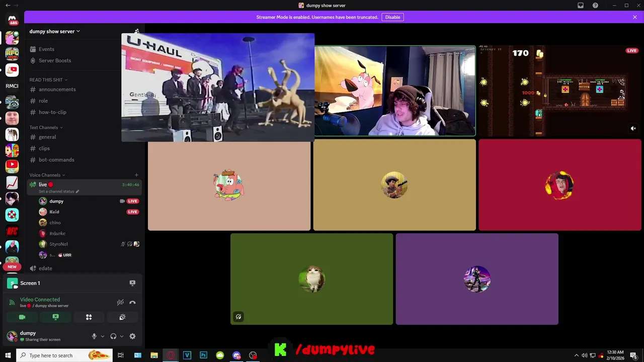Open the lifebuoy server icon
Viewport: 644px width, 362px height.
pyautogui.click(x=12, y=215)
